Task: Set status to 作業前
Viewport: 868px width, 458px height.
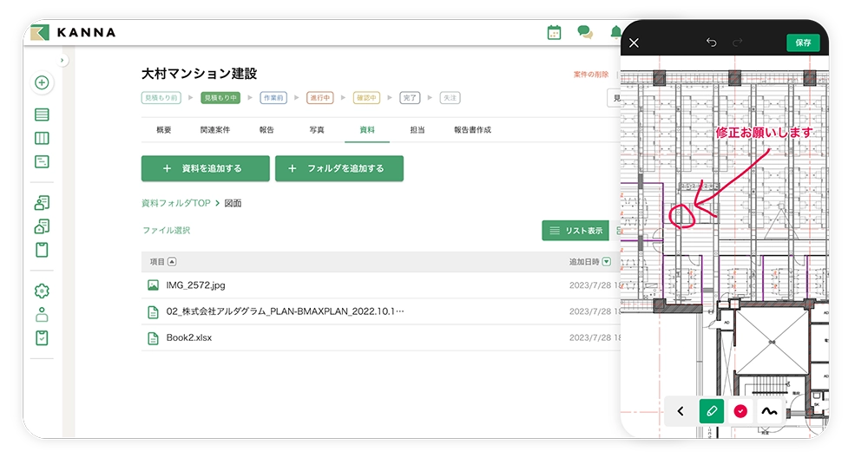Action: 273,98
